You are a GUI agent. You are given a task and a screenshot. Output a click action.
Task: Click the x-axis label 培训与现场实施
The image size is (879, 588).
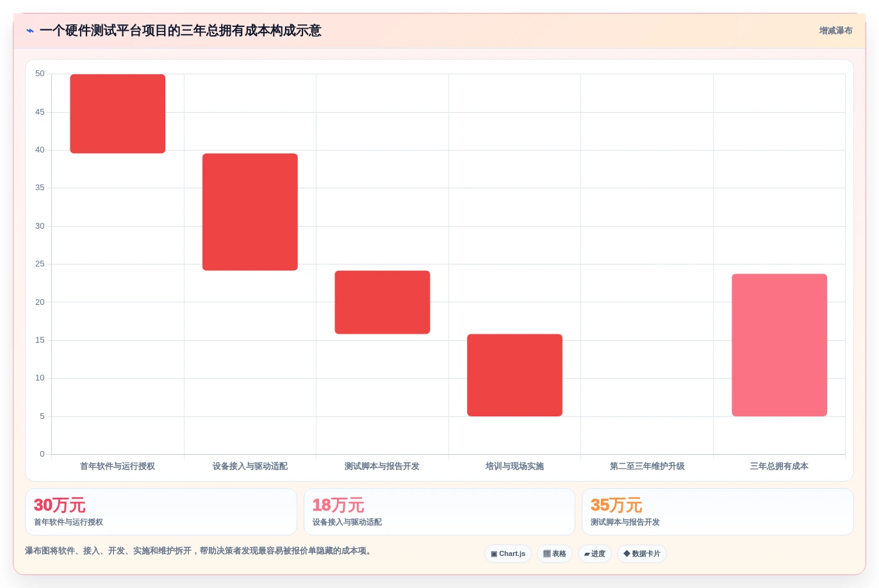click(514, 466)
